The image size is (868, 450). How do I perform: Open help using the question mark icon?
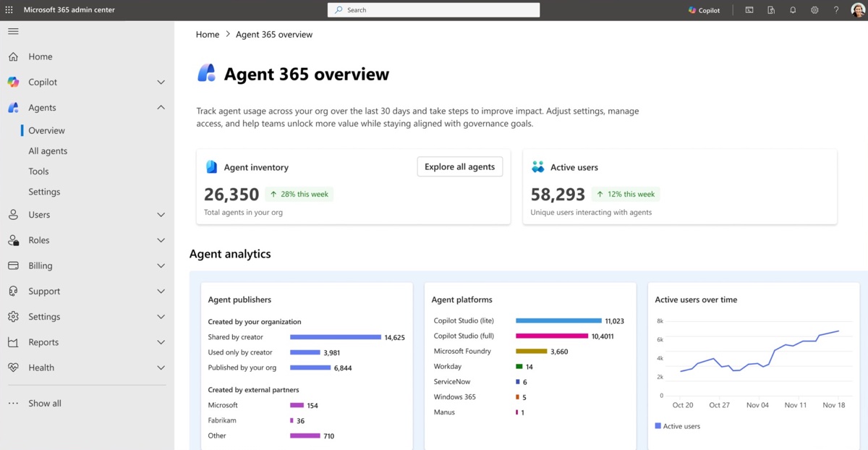[x=836, y=9]
